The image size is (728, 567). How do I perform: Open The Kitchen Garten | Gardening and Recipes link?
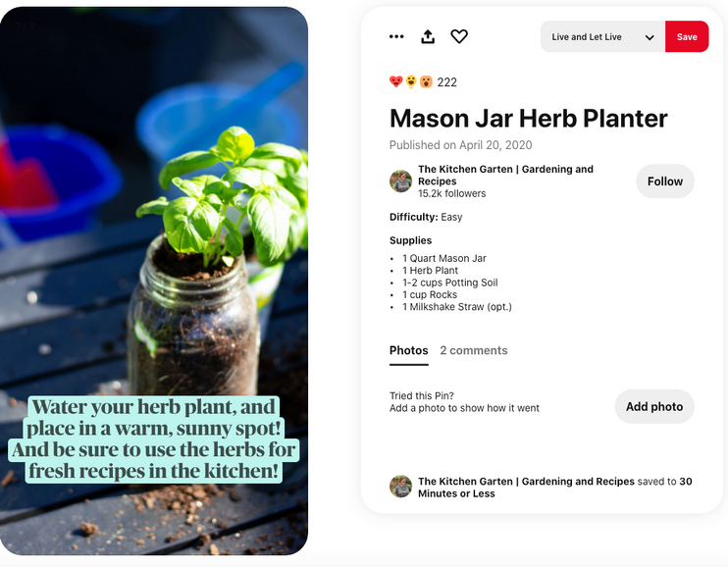(505, 175)
